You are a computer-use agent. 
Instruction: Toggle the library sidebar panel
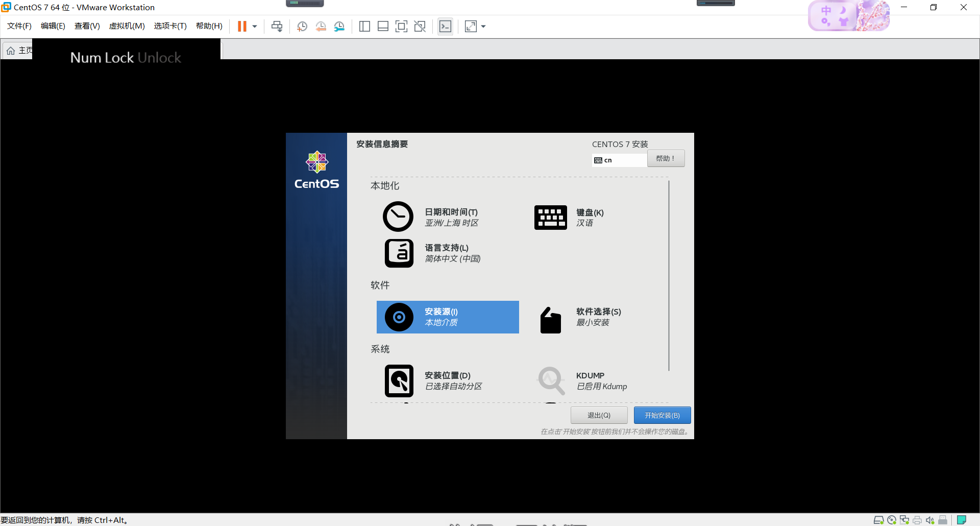(364, 27)
